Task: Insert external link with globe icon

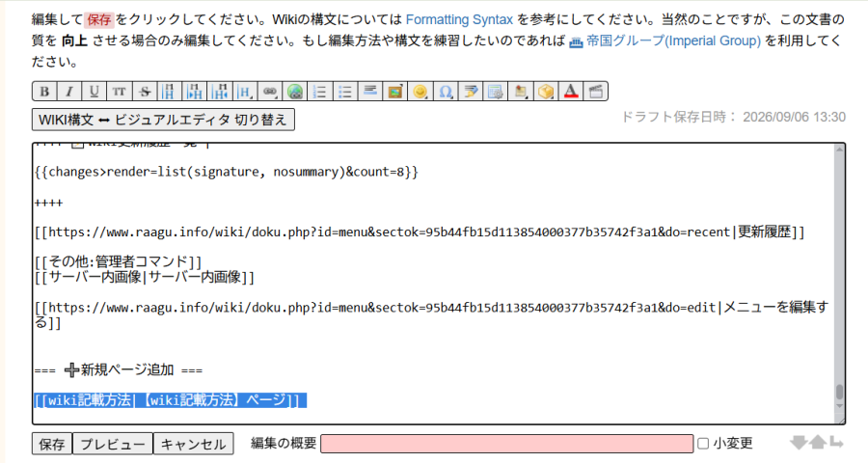Action: pos(295,92)
